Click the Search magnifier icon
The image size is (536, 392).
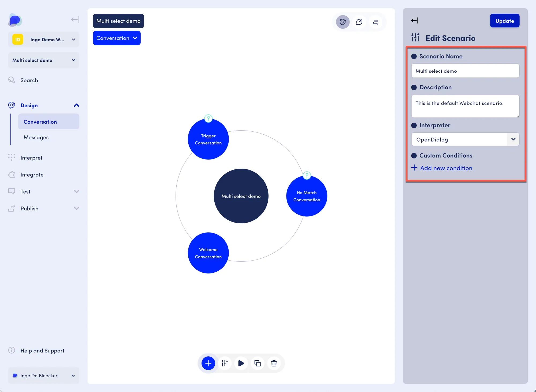tap(12, 80)
